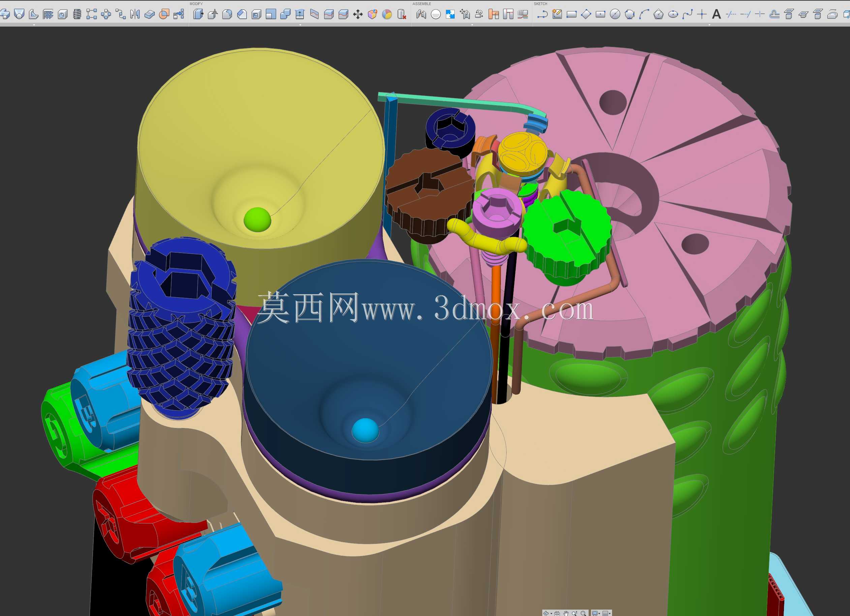Screen dimensions: 850x616
Task: Select the sketch Text tool
Action: click(x=717, y=14)
